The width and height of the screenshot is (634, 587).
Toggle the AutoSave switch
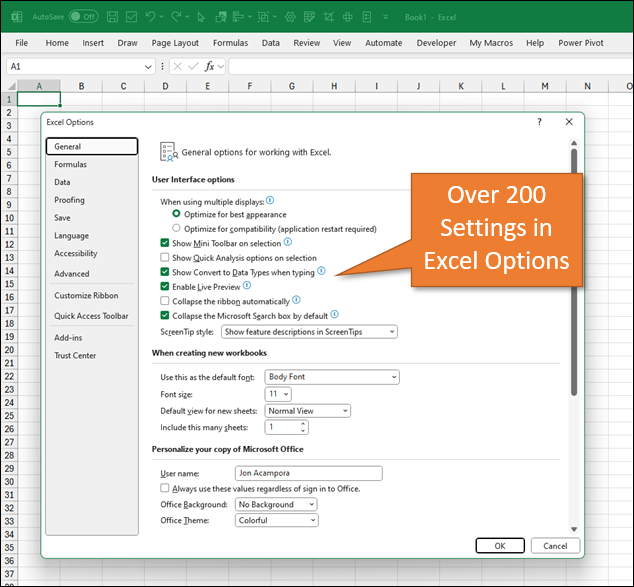point(84,17)
